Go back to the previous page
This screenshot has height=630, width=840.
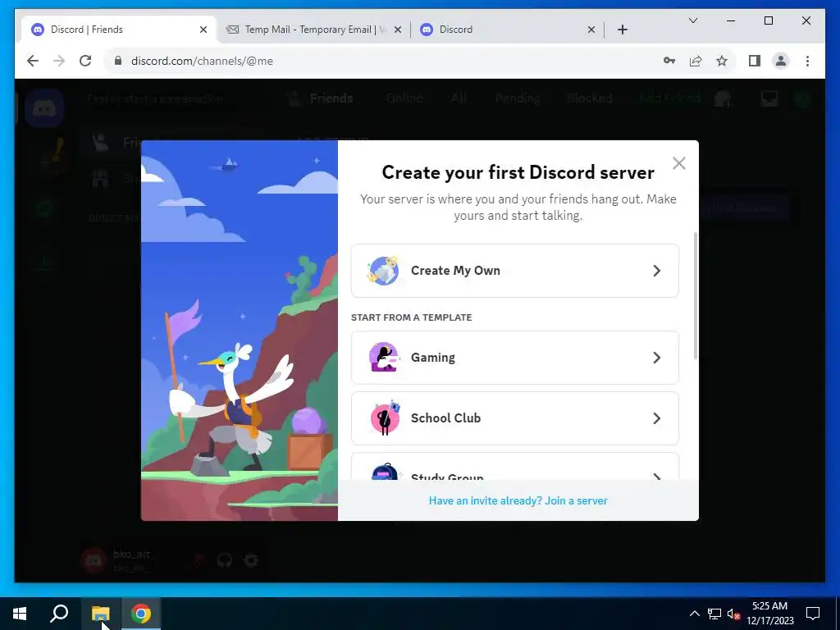pyautogui.click(x=33, y=61)
